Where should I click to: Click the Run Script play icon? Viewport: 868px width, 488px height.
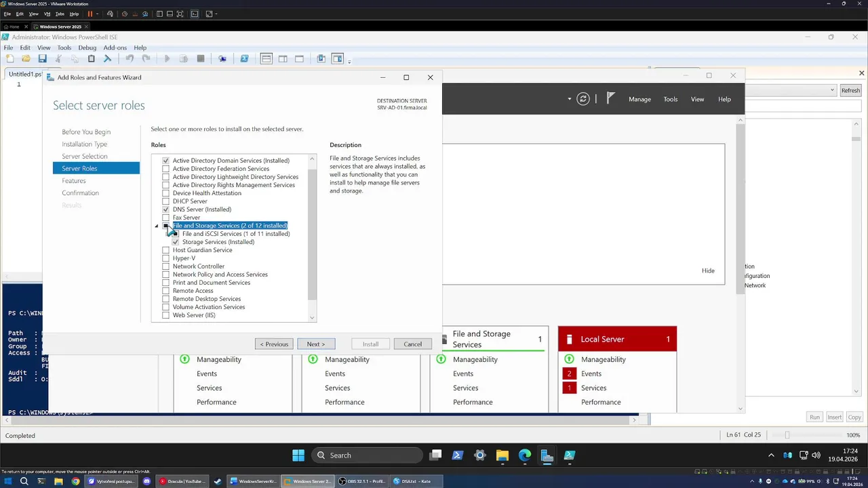click(167, 59)
